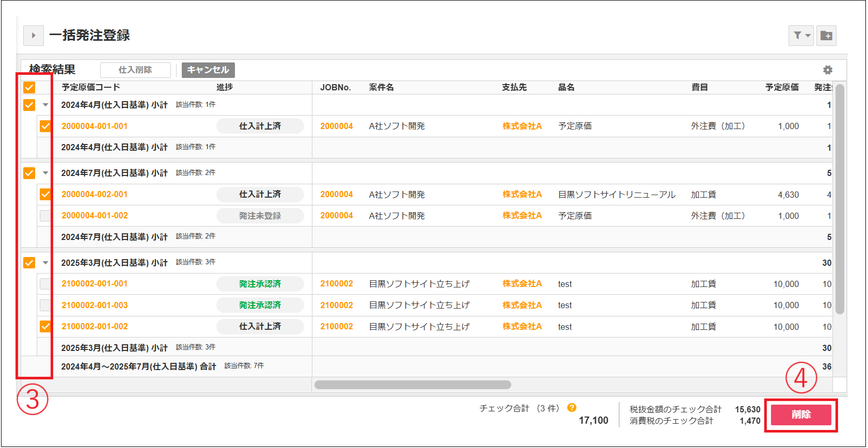868x448 pixels.
Task: Check the row 2100002-001-001 checkbox
Action: pyautogui.click(x=45, y=284)
